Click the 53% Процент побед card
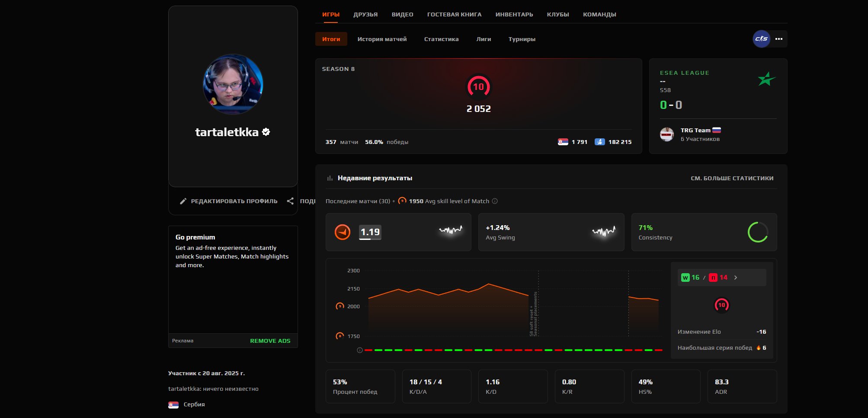This screenshot has width=868, height=418. 360,386
